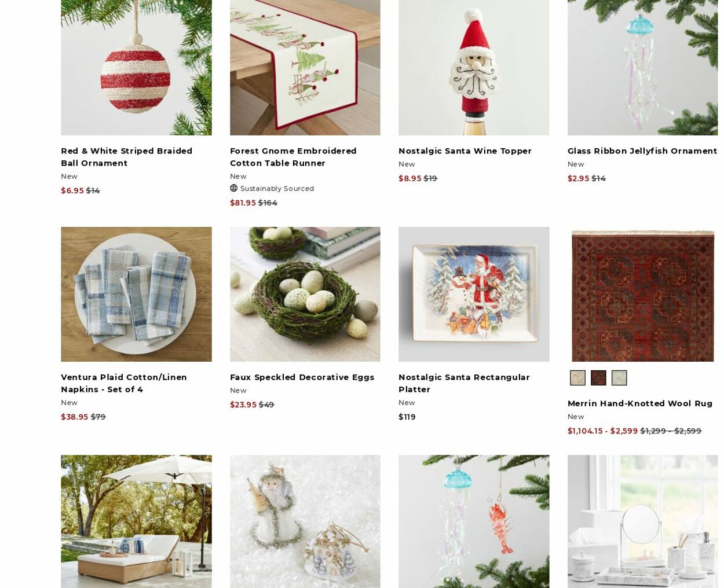724x588 pixels.
Task: View the plaid napkins product image
Action: pos(136,294)
